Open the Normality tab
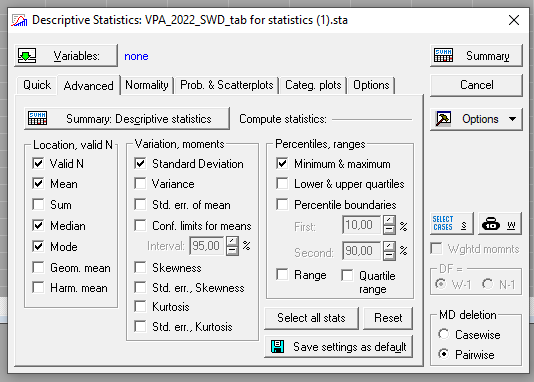The height and width of the screenshot is (382, 534). pos(147,85)
